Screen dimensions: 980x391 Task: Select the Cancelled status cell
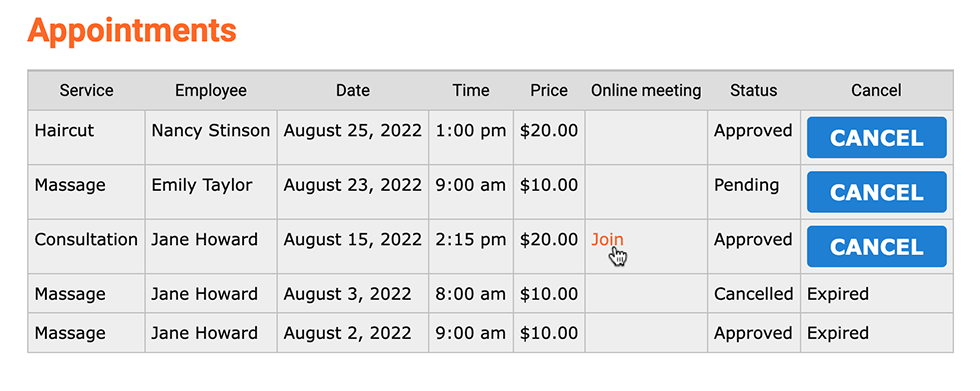[753, 294]
